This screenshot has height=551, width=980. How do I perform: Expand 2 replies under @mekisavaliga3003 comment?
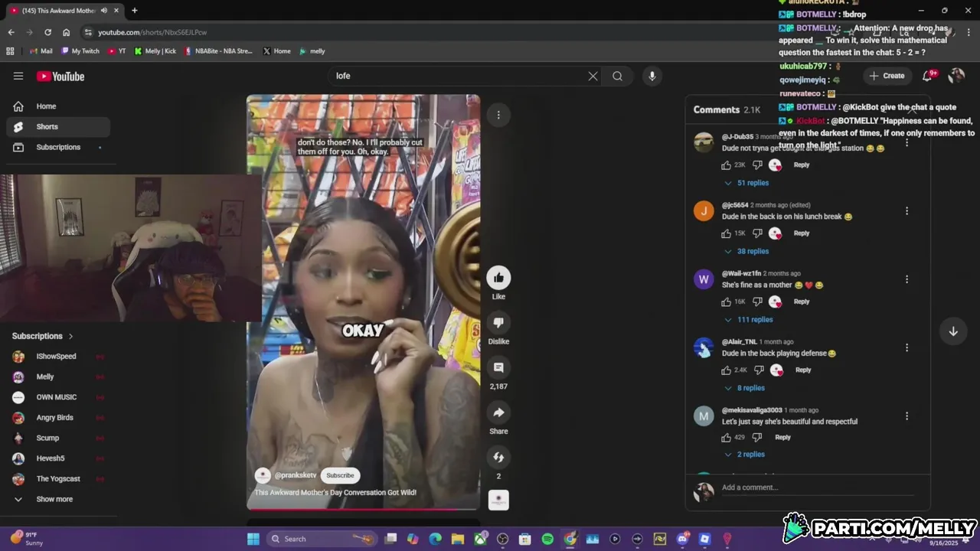(x=744, y=454)
